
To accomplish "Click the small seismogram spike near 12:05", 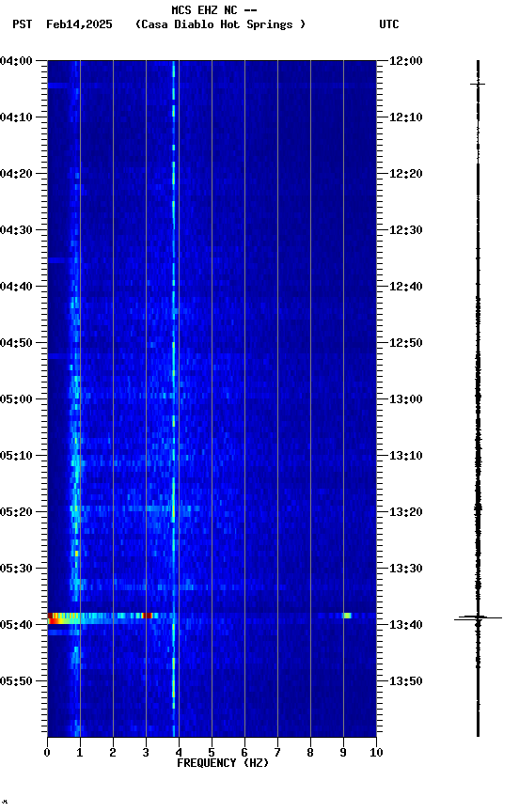I will [x=478, y=84].
